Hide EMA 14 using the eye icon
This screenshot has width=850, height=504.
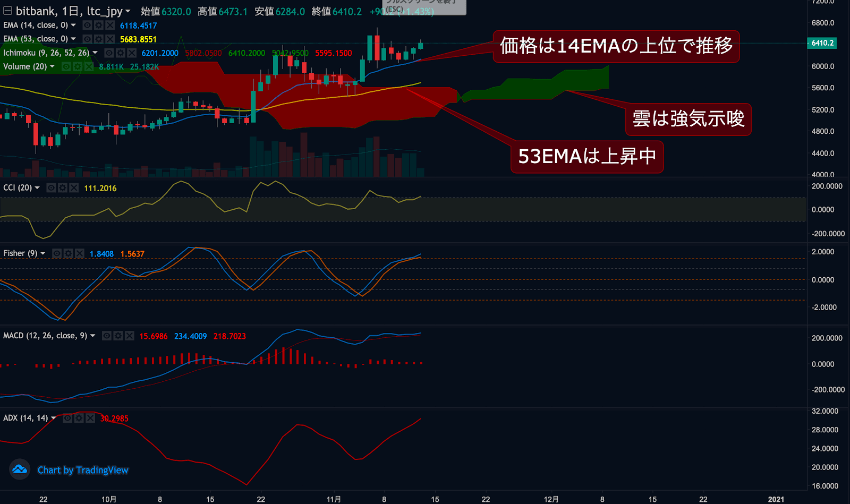coord(88,25)
